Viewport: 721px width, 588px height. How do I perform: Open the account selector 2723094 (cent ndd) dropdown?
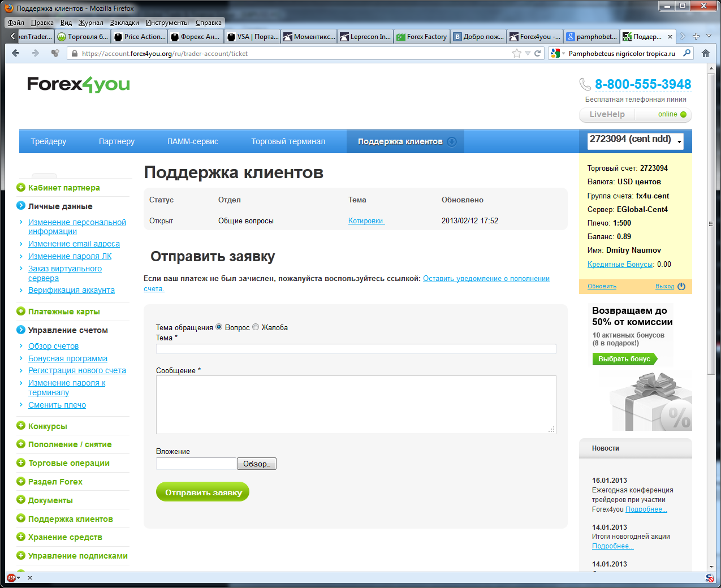pos(636,141)
